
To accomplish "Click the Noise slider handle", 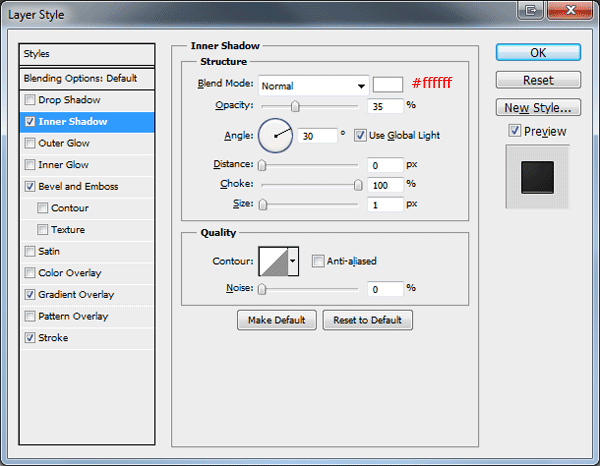I will click(x=262, y=289).
